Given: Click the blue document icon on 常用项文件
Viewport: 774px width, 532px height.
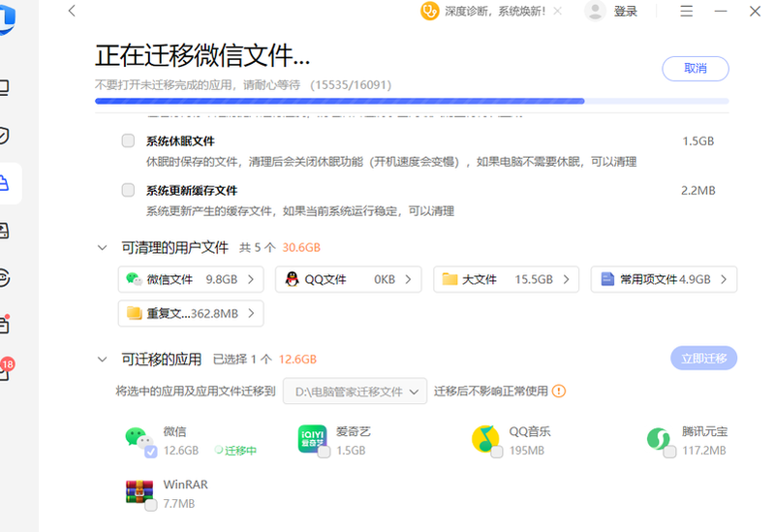Looking at the screenshot, I should 607,279.
